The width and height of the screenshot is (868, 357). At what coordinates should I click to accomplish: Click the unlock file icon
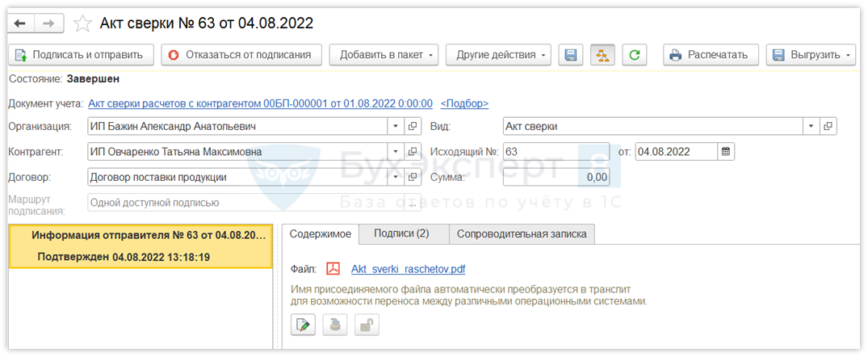point(367,325)
